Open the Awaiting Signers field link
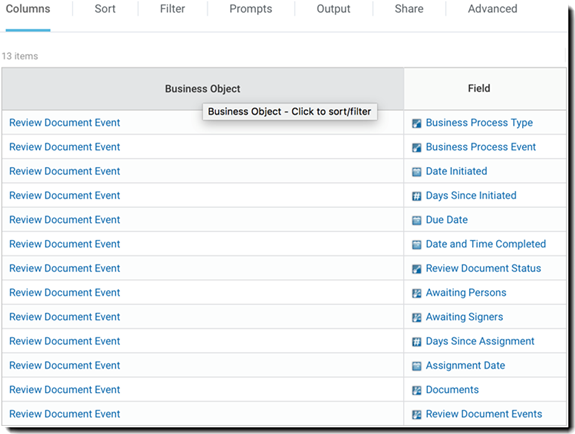Image resolution: width=575 pixels, height=434 pixels. tap(464, 317)
